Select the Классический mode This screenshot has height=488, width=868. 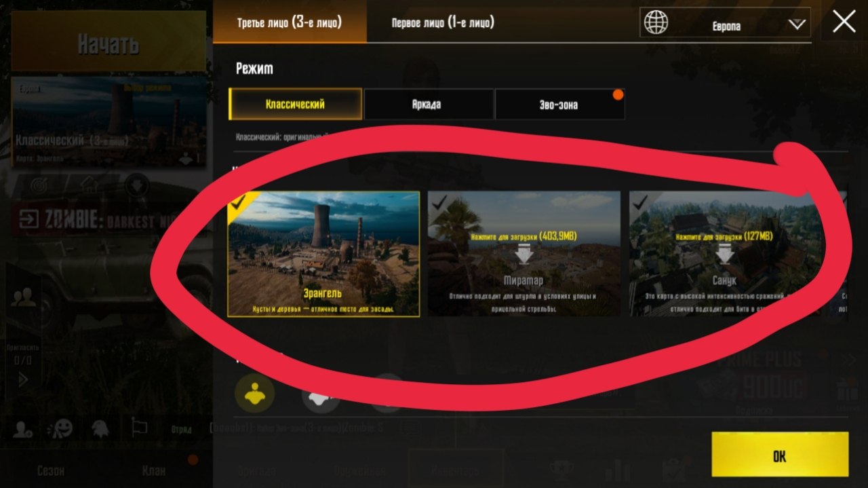(x=295, y=104)
